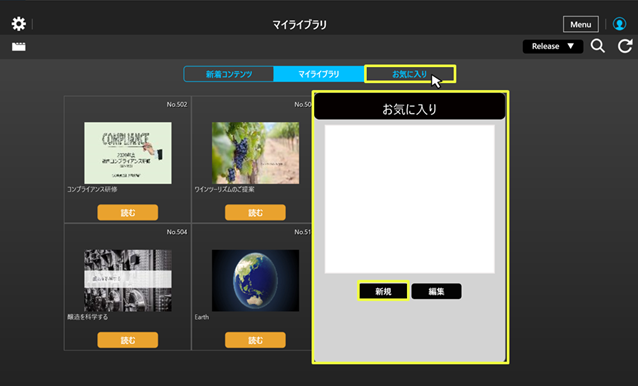Click the folder icon below the gear
The image size is (638, 386).
[19, 47]
